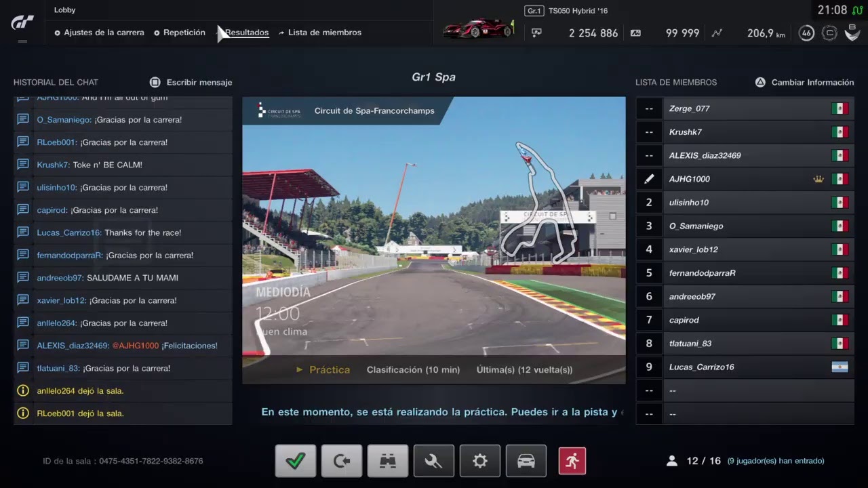Click the credits icon beside 2 254 886
Screen dimensions: 868x488
coord(537,33)
